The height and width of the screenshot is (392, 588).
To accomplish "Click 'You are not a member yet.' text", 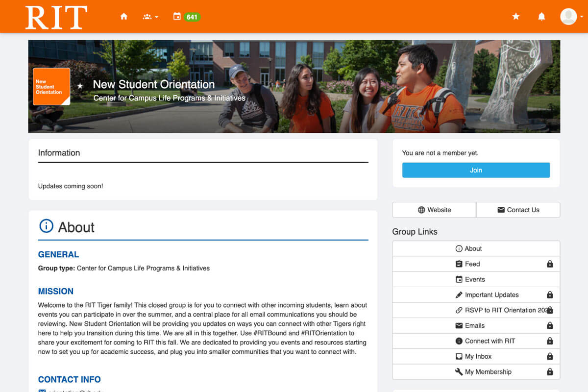I will click(x=440, y=153).
